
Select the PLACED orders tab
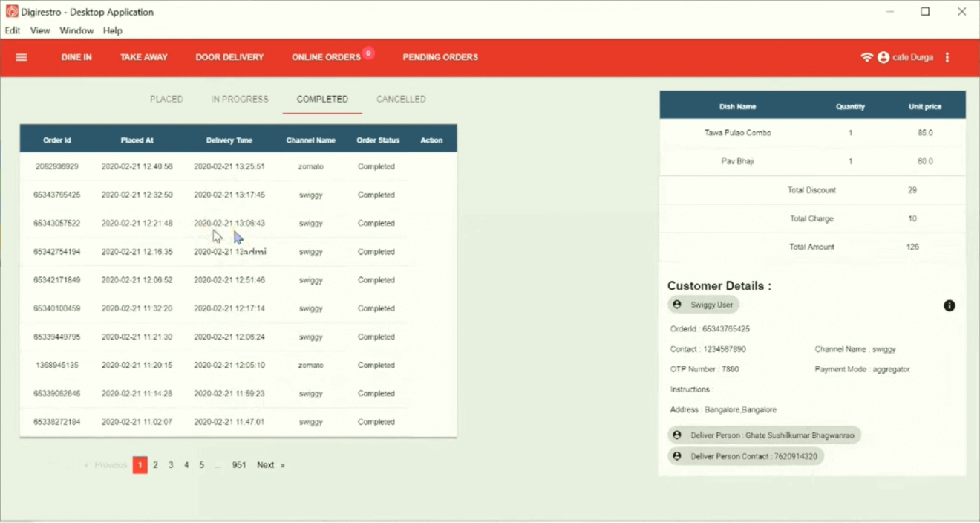pos(166,98)
